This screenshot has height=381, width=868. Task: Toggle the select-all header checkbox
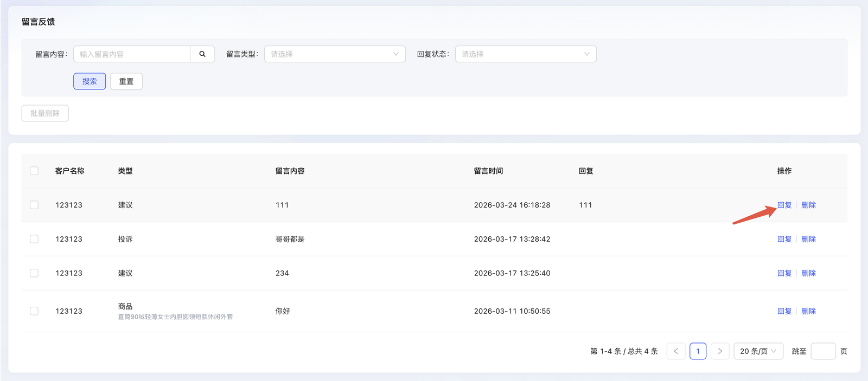[34, 171]
